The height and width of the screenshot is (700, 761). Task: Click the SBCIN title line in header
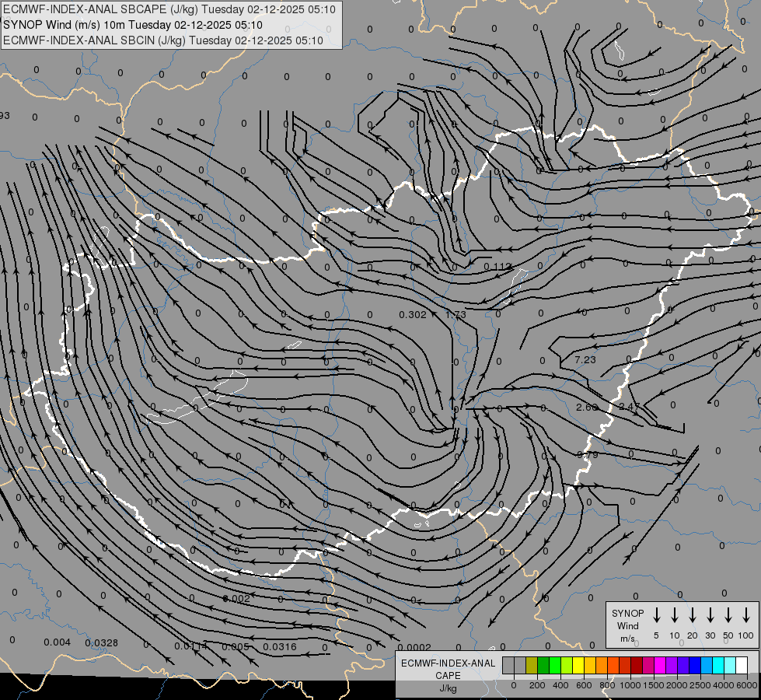pyautogui.click(x=163, y=40)
